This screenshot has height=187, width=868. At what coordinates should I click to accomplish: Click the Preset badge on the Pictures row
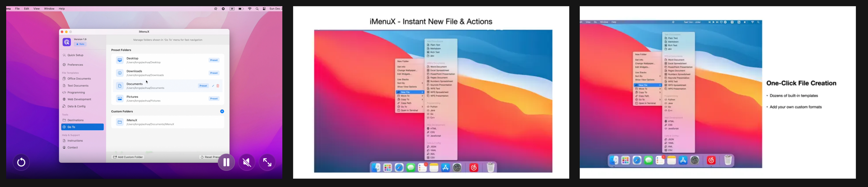tap(214, 99)
